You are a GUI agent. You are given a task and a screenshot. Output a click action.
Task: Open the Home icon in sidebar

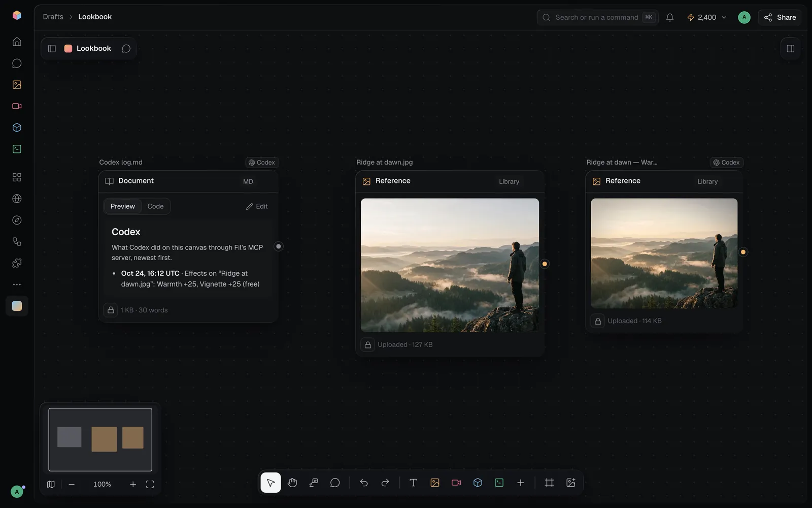point(17,42)
